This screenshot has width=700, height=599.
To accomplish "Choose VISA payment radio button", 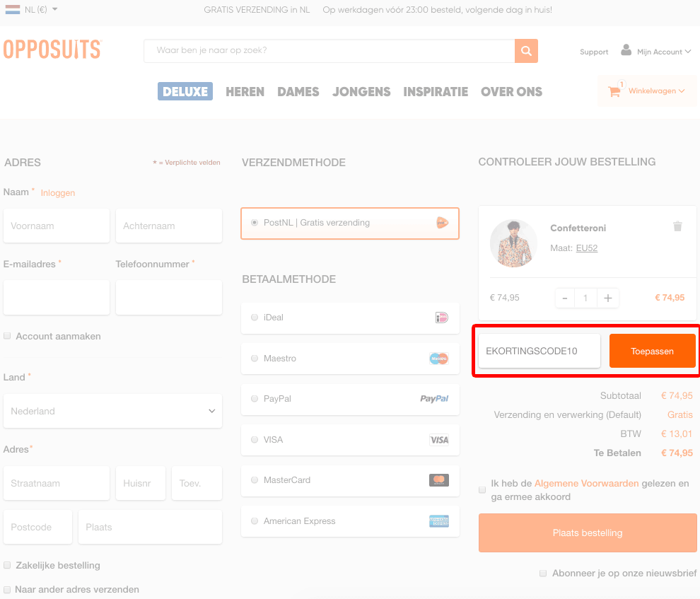I will (255, 440).
